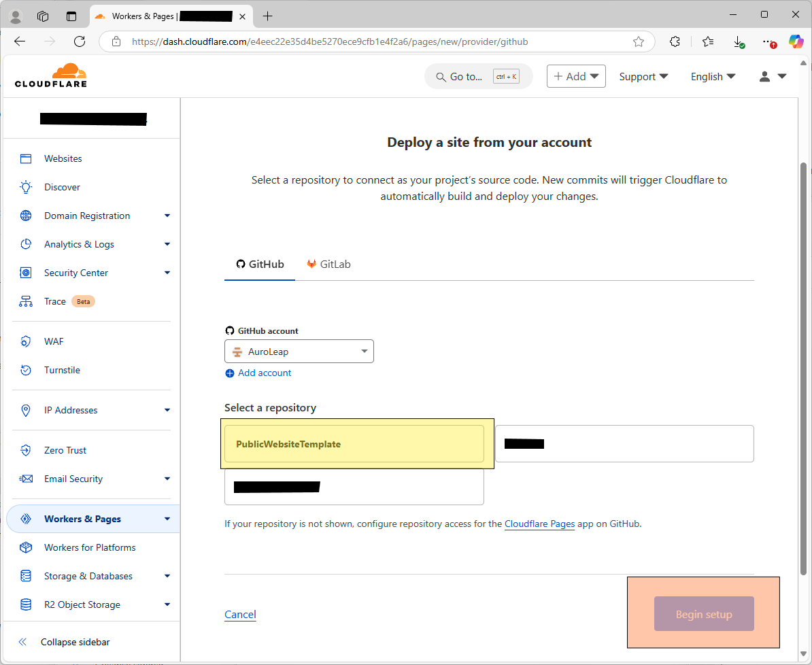812x665 pixels.
Task: Click the Workers for Platforms icon
Action: point(26,547)
